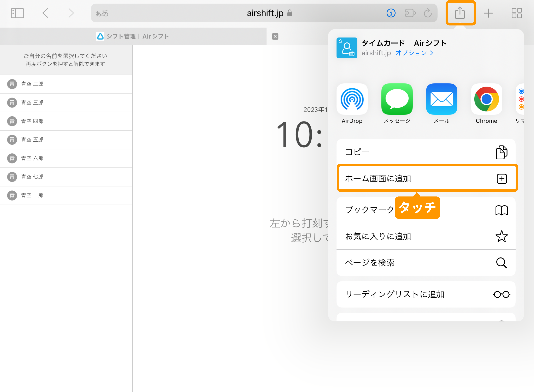Share via AirDrop
Image resolution: width=534 pixels, height=392 pixels.
click(x=352, y=103)
